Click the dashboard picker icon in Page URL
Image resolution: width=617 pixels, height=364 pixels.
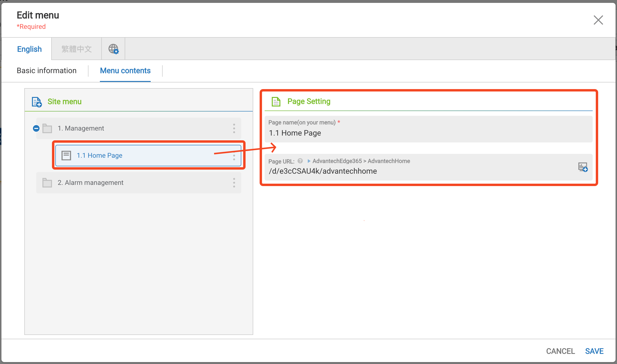coord(583,167)
